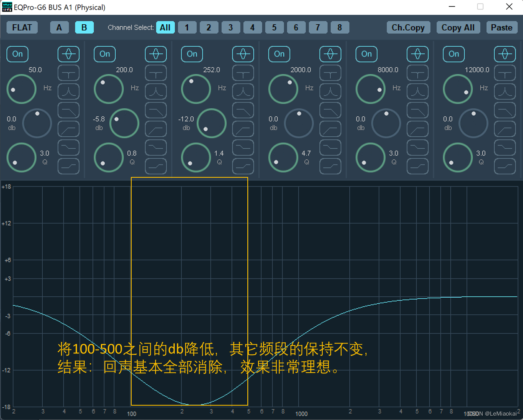Viewport: 523px width, 420px height.
Task: Pick the low-pass filter icon in the 12000.0 Hz band
Action: (x=505, y=110)
